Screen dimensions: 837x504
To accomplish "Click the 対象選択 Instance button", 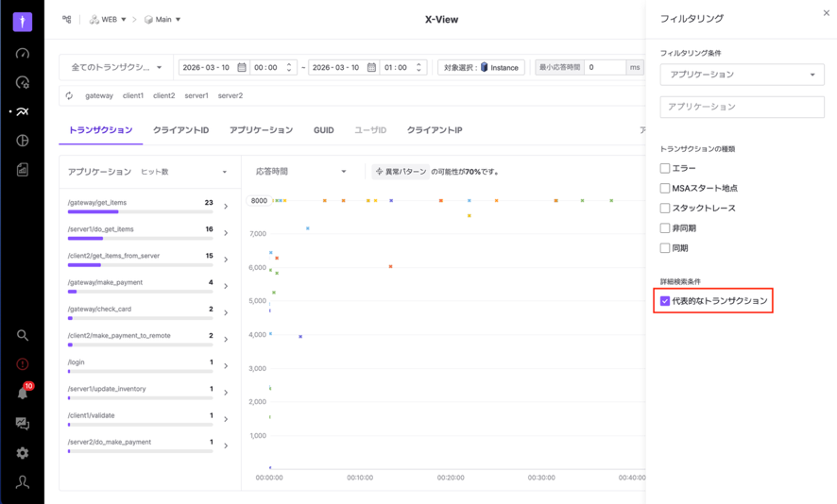I will 481,68.
